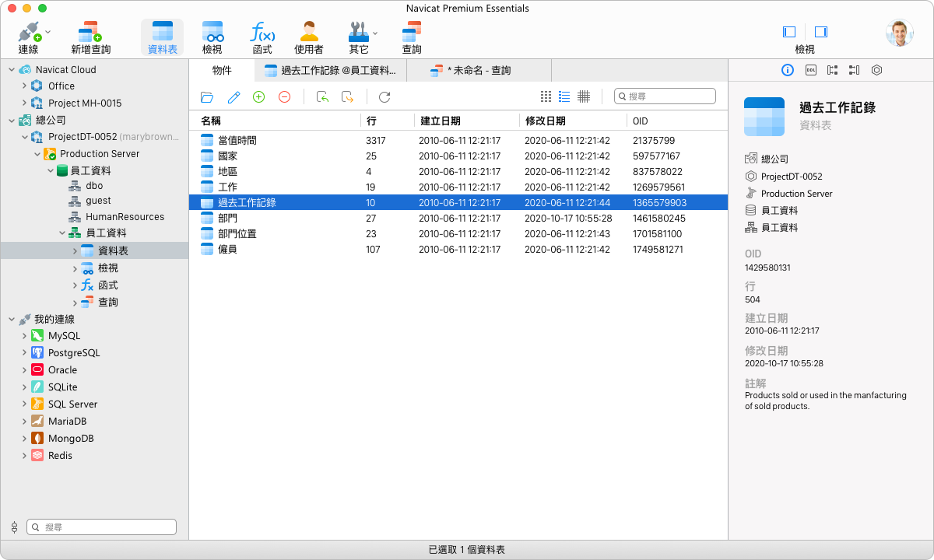Select the dbo schema in tree
The height and width of the screenshot is (560, 934).
click(94, 186)
